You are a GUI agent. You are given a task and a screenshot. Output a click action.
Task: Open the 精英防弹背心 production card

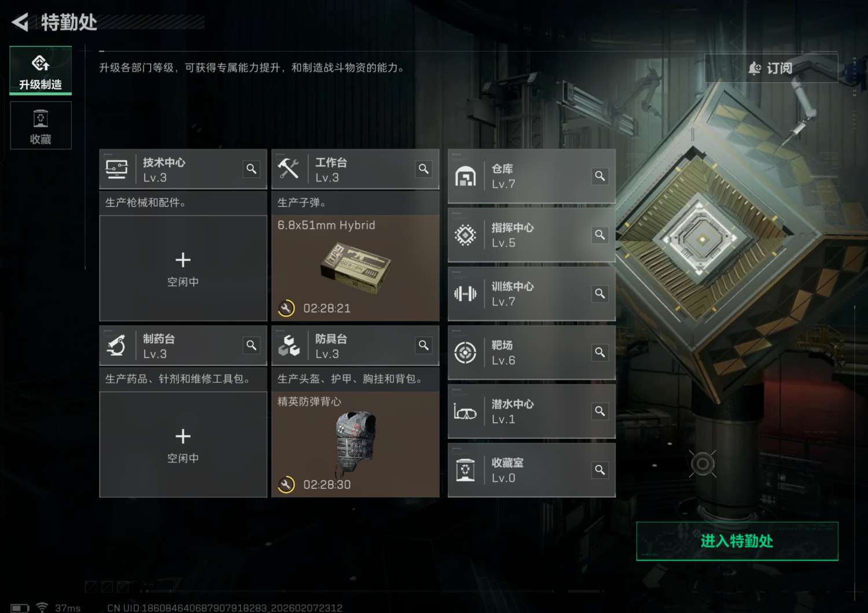tap(355, 445)
